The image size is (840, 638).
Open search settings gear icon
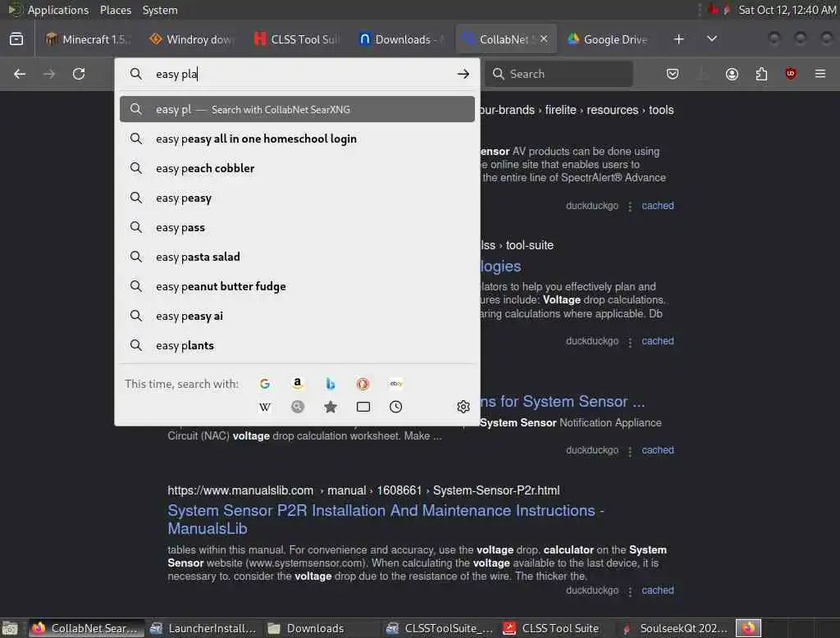click(x=463, y=407)
